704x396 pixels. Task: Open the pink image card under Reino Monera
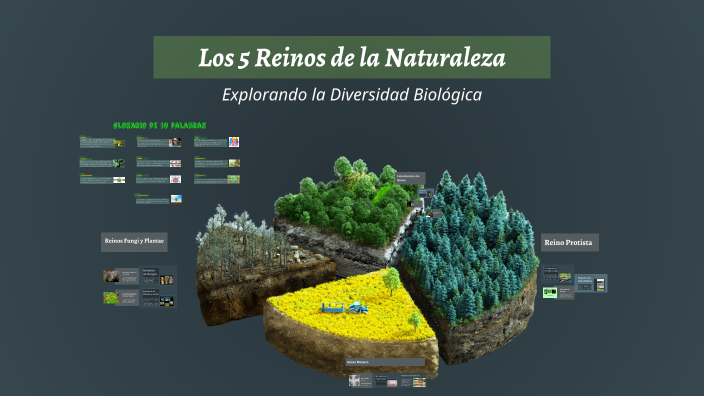pyautogui.click(x=387, y=381)
